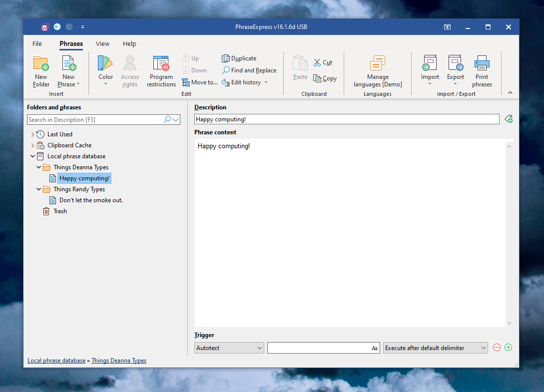Click the tag icon beside Description

coord(509,119)
